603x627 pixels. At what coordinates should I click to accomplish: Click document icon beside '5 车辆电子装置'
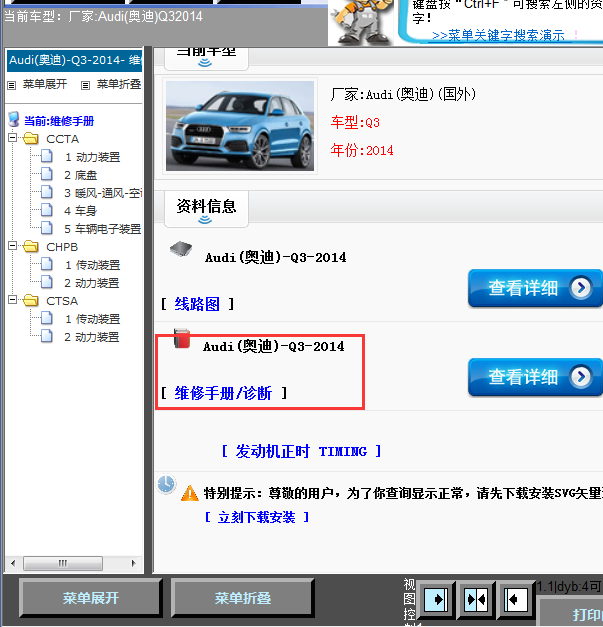coord(47,228)
